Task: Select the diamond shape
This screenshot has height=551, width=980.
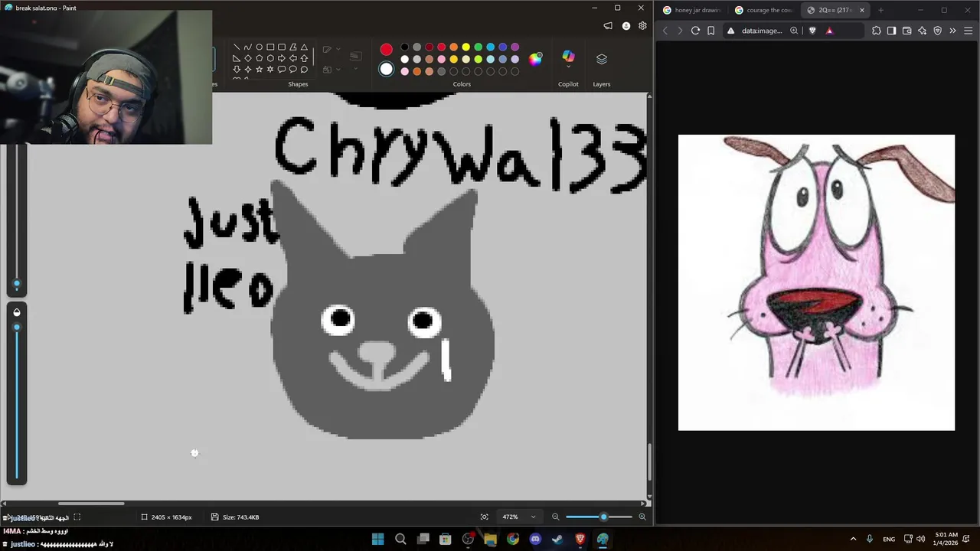Action: pos(247,58)
